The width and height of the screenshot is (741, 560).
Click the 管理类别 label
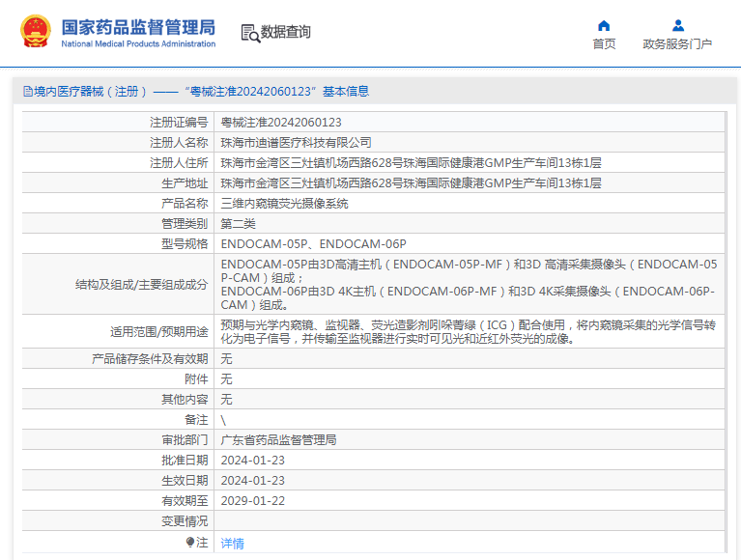185,224
